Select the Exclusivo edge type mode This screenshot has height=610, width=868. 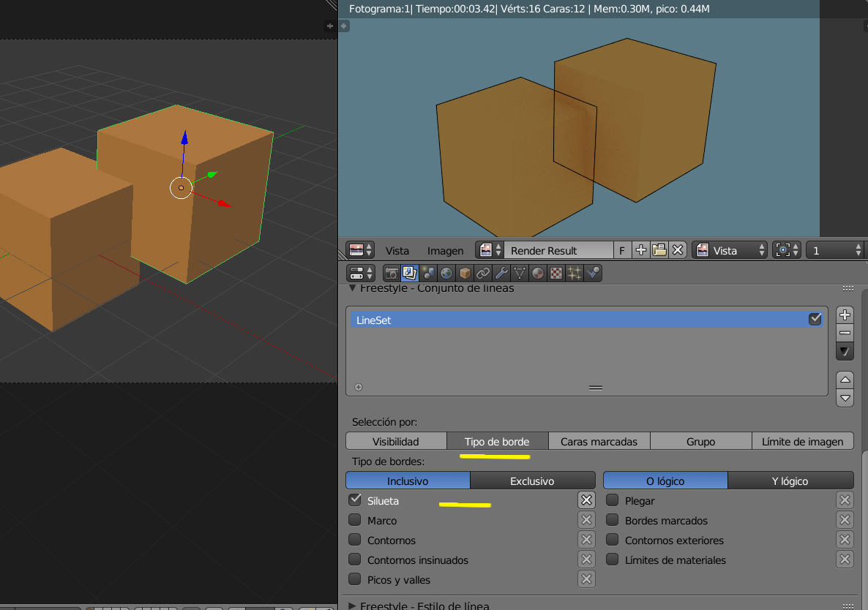point(531,481)
